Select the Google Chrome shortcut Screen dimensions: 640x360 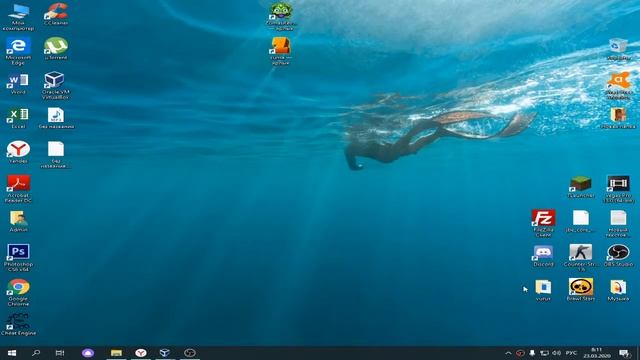point(18,292)
